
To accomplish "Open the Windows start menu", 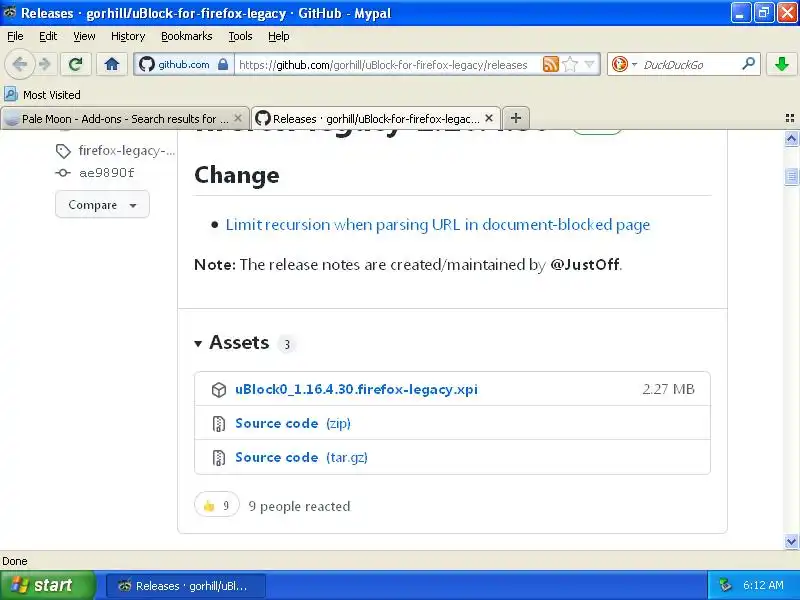I will [48, 585].
